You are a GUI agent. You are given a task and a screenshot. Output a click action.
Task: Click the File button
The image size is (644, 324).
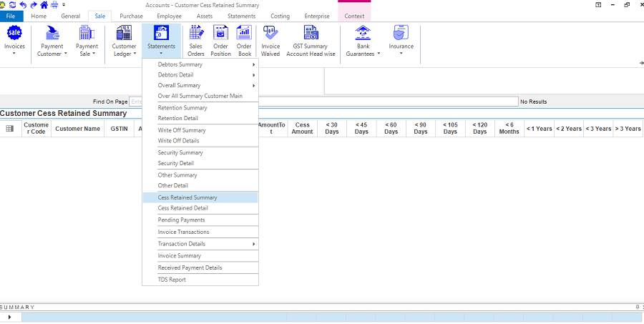(11, 16)
